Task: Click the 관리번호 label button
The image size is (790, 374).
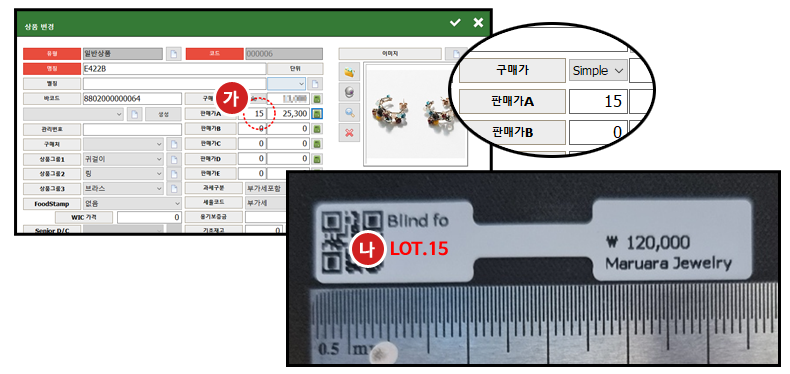Action: click(x=52, y=130)
